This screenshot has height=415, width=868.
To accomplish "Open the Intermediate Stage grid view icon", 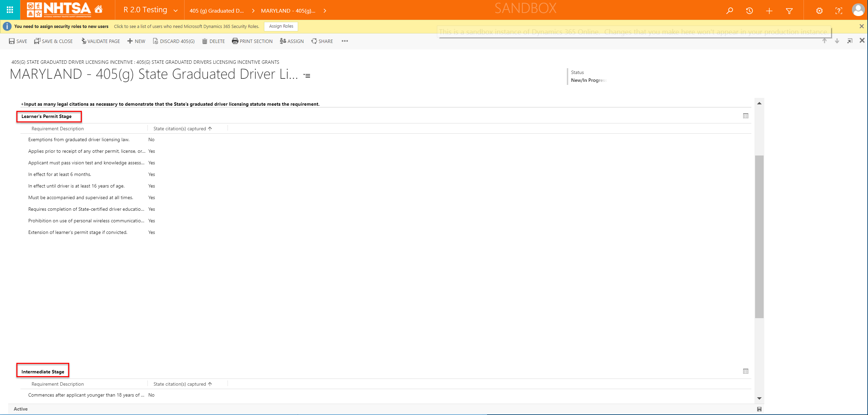I will [746, 371].
